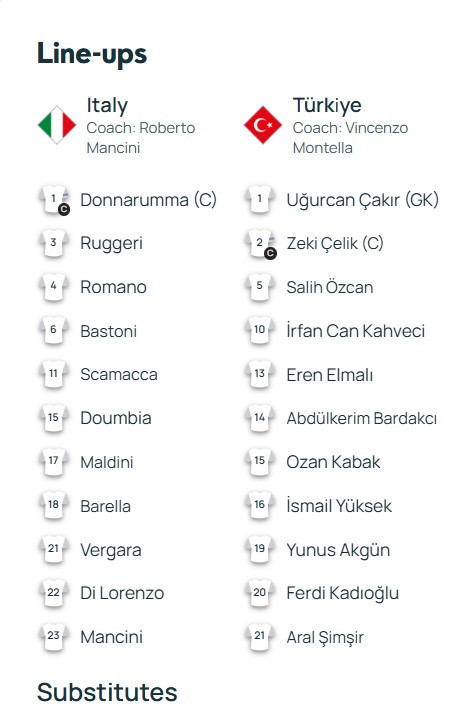Select player Ferdi Kadıoğlu

click(x=343, y=593)
